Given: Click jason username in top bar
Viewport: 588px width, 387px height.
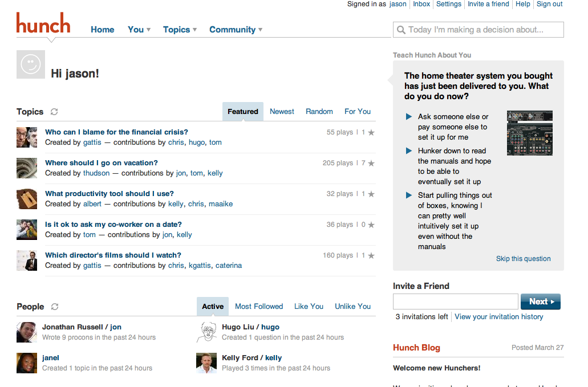Looking at the screenshot, I should tap(398, 4).
